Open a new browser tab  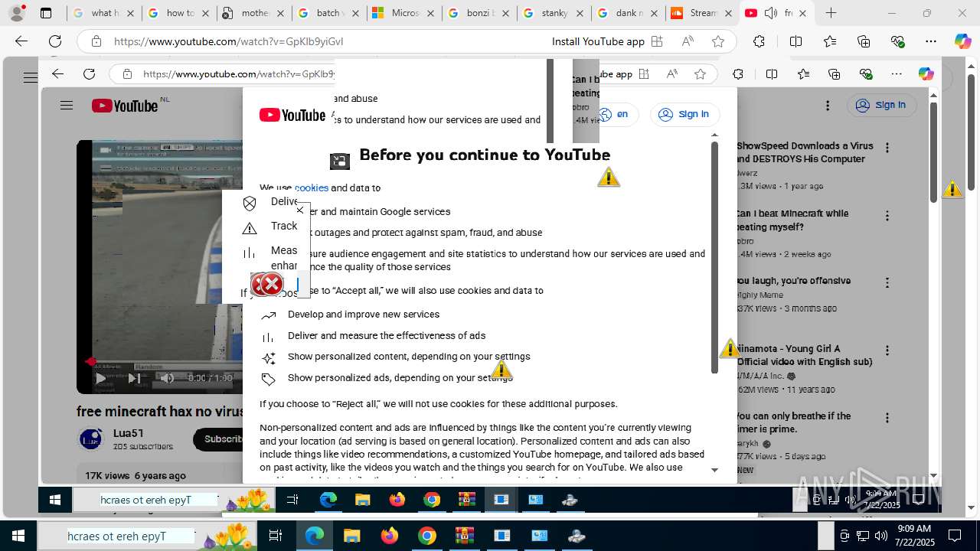tap(831, 13)
